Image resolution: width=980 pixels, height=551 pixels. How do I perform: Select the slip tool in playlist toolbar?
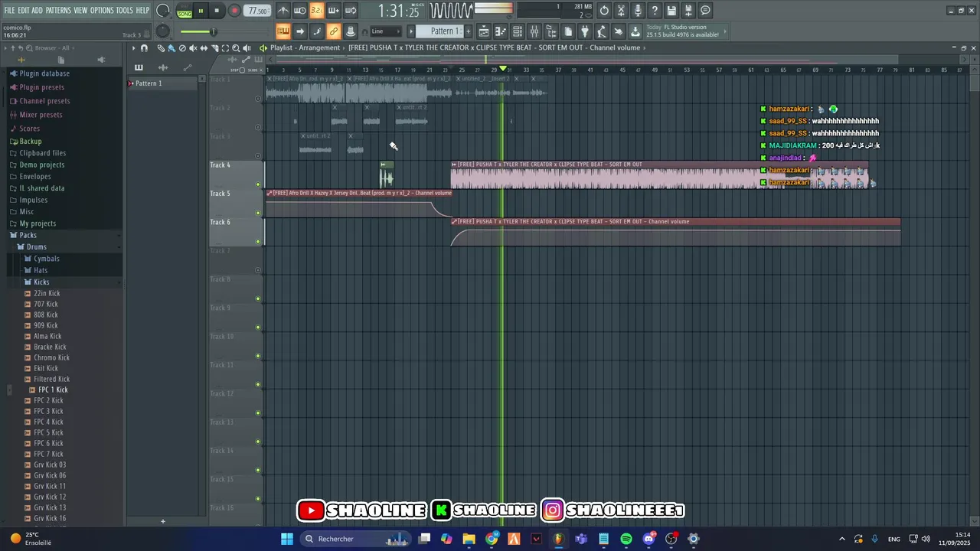[x=204, y=48]
